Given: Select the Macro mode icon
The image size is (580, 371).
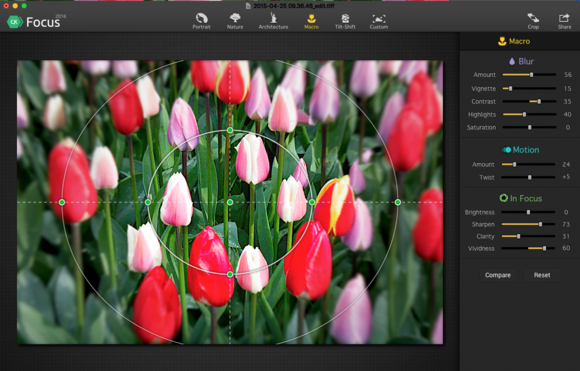Looking at the screenshot, I should click(311, 21).
